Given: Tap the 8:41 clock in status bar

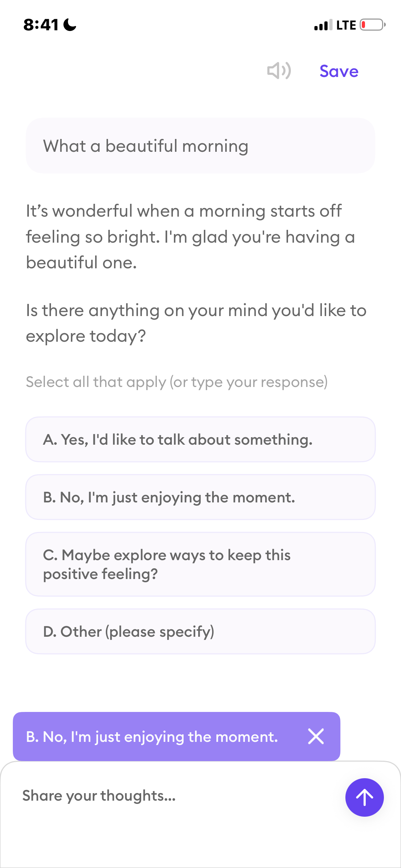Looking at the screenshot, I should coord(41,25).
